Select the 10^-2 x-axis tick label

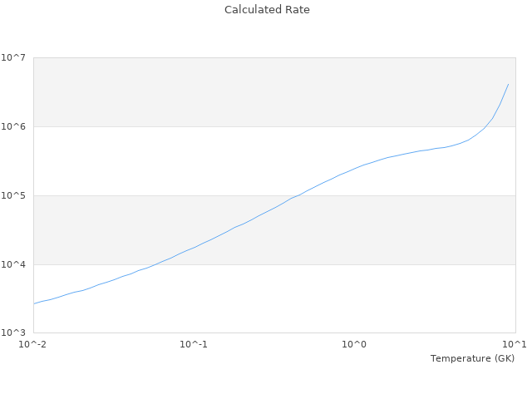pos(33,344)
